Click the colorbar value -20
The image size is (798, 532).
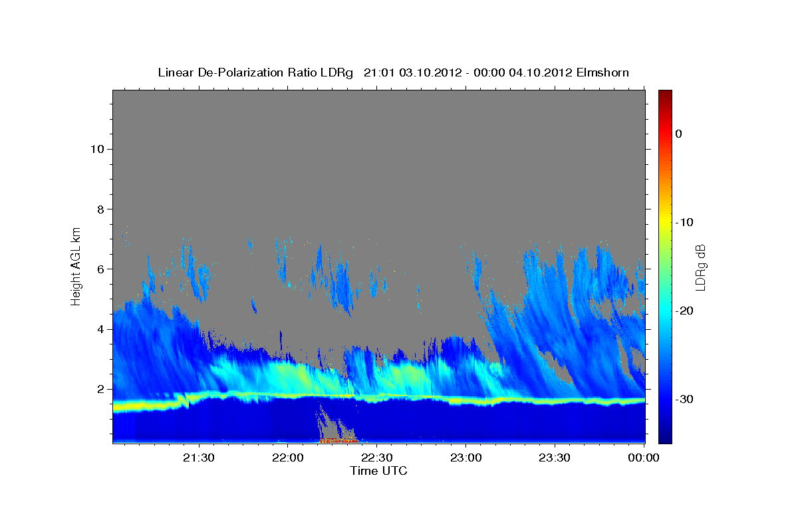684,311
